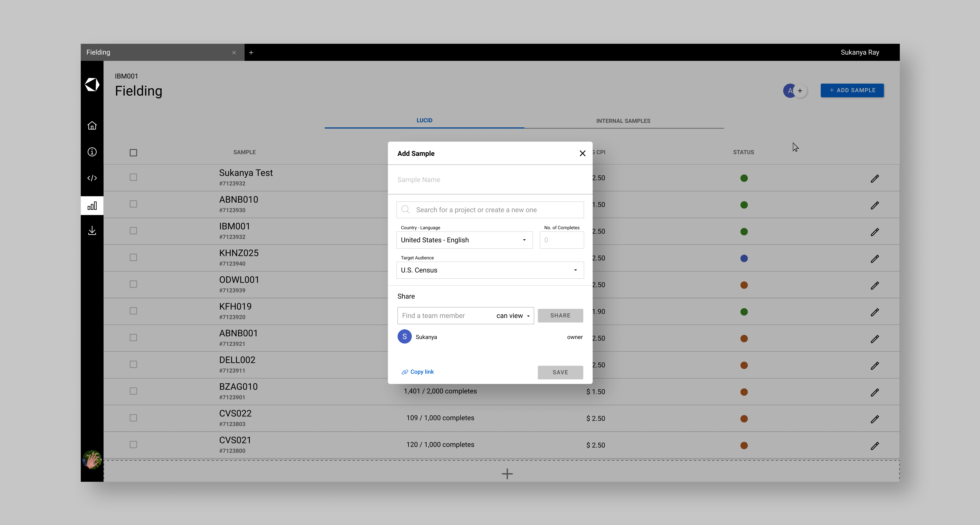Click the SAVE button
Screen dimensions: 980x525
(x=560, y=372)
